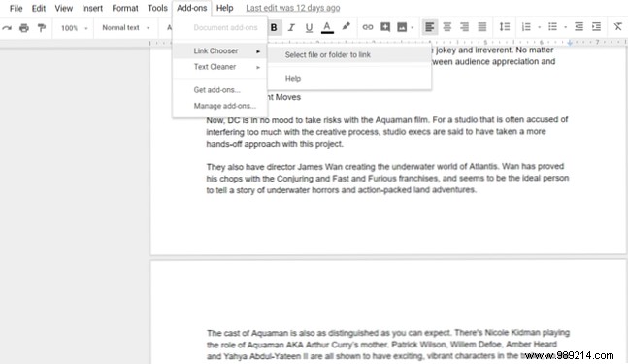The width and height of the screenshot is (628, 364).
Task: Expand the Link Chooser submenu
Action: [x=220, y=50]
